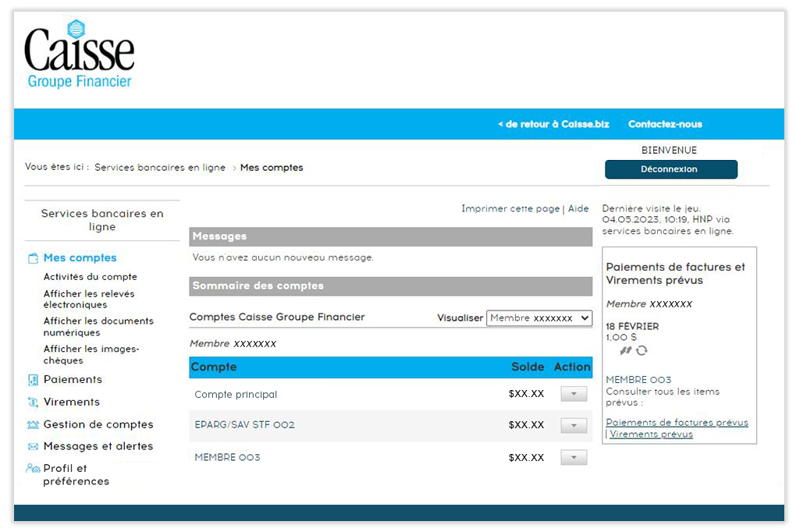Image resolution: width=796 pixels, height=532 pixels.
Task: Open Messages et alertes section
Action: pyautogui.click(x=98, y=446)
